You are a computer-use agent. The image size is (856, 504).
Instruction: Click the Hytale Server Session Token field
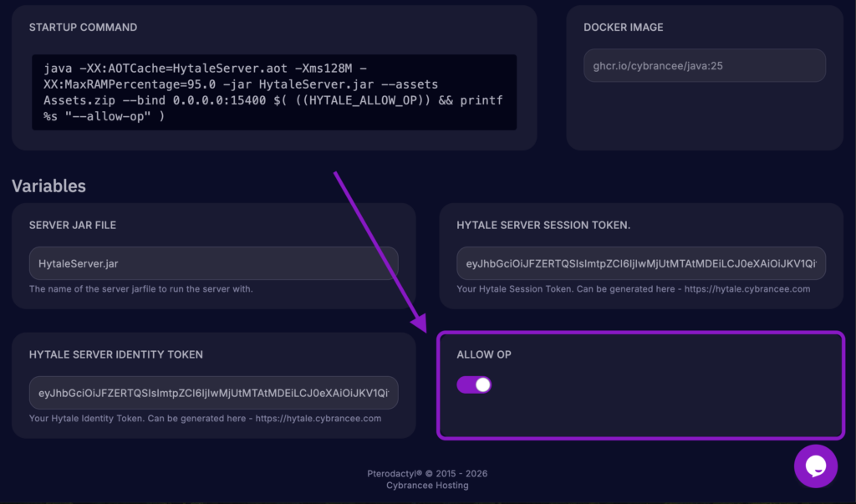640,263
